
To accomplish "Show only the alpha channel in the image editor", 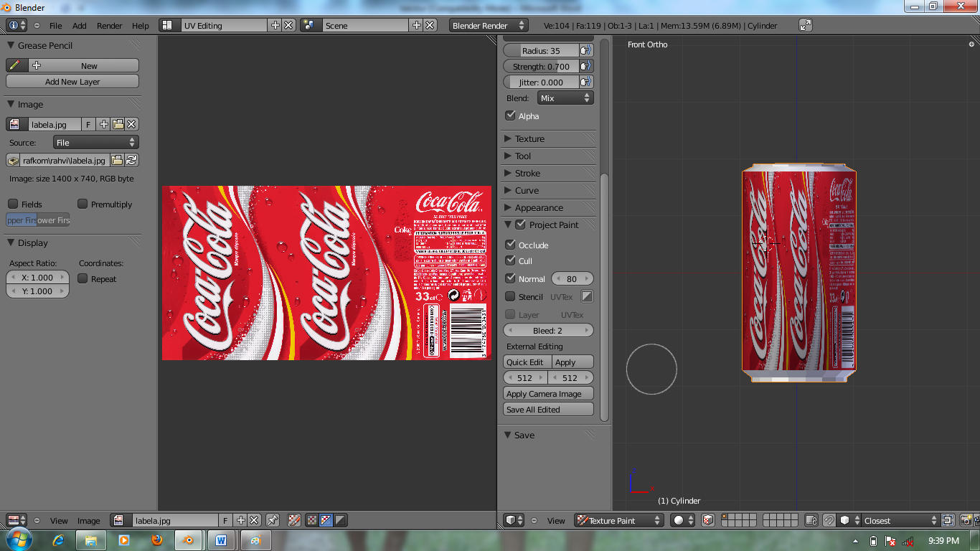I will pos(340,520).
